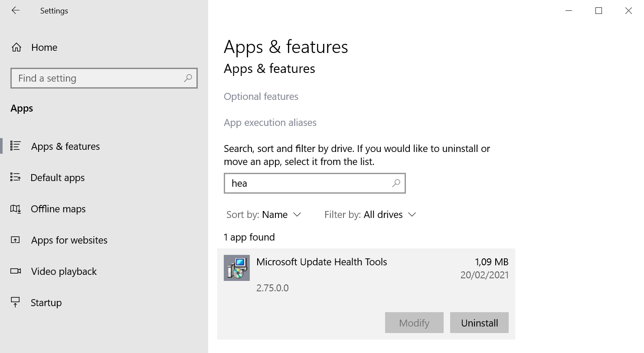644x353 pixels.
Task: Click the Find a setting search field
Action: tap(104, 78)
